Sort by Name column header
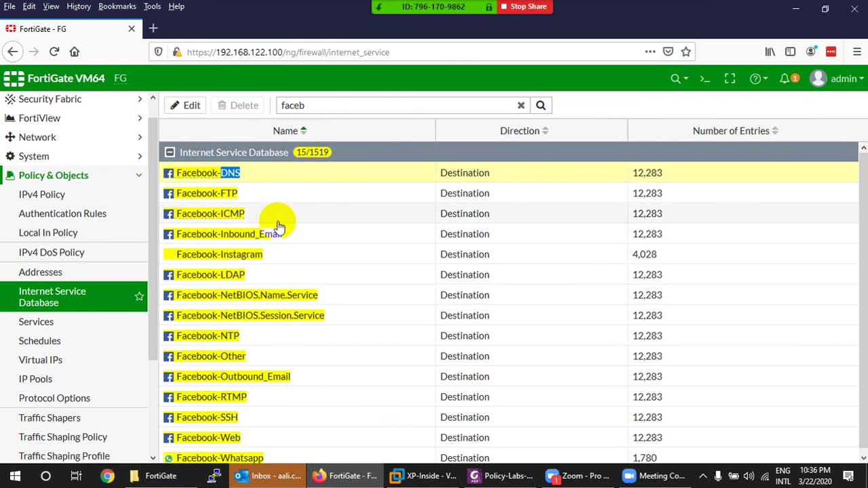The height and width of the screenshot is (488, 868). 290,131
